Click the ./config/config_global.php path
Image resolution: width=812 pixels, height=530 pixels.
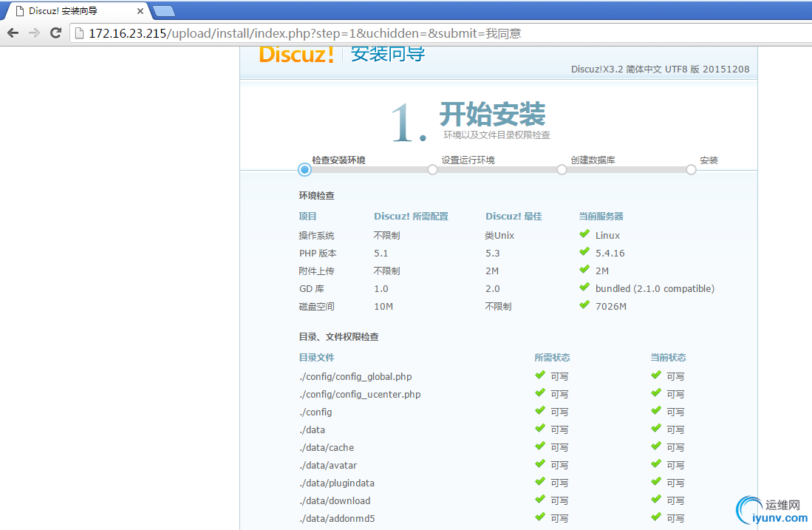click(355, 377)
